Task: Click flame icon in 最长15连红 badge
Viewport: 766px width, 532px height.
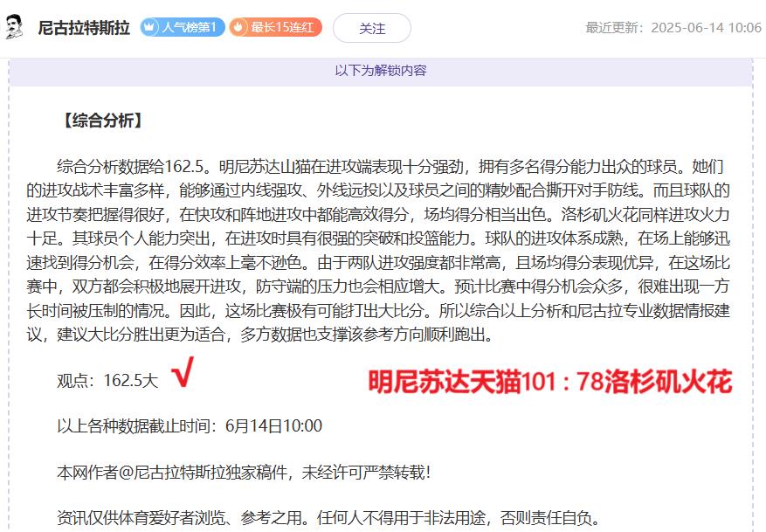Action: point(238,27)
